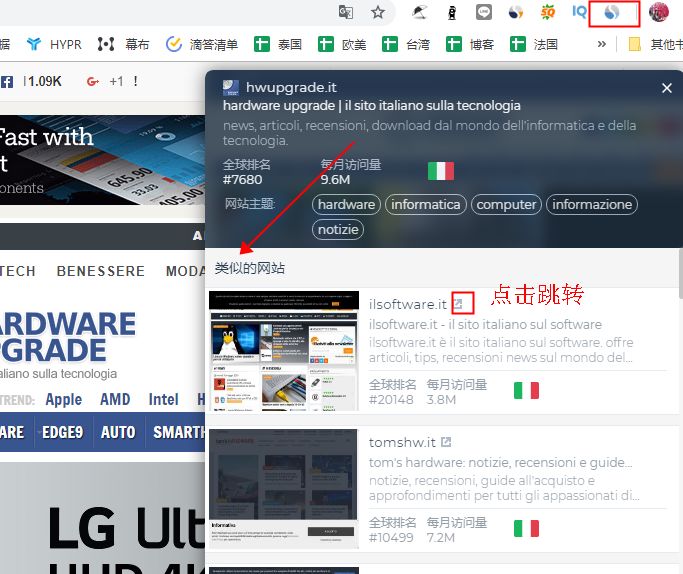Select the informazione topic tag
This screenshot has height=574, width=683.
pyautogui.click(x=592, y=204)
